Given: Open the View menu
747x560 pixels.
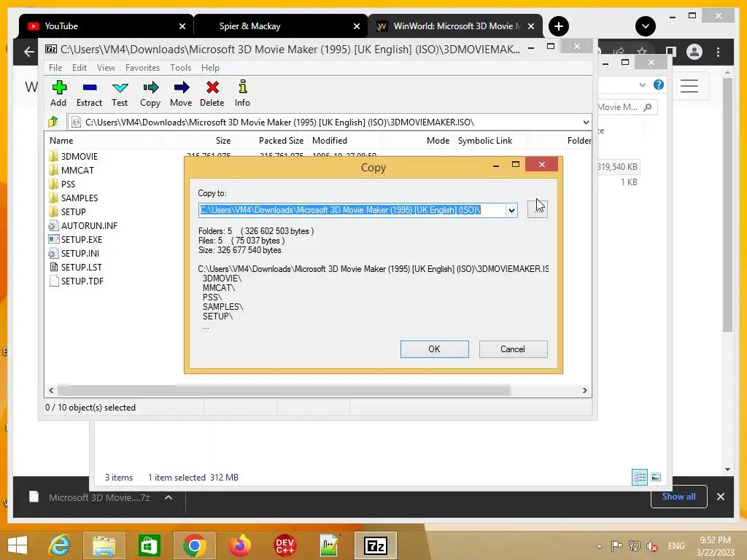Looking at the screenshot, I should (x=106, y=68).
